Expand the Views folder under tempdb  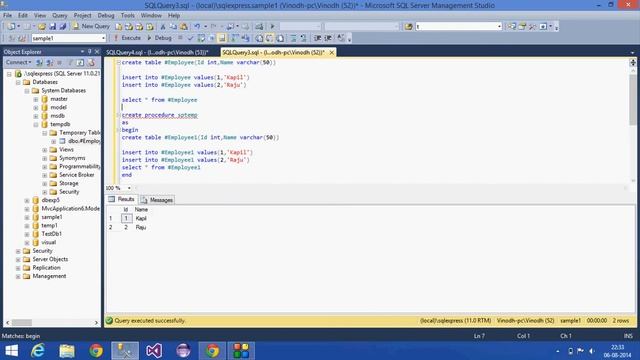[x=44, y=150]
